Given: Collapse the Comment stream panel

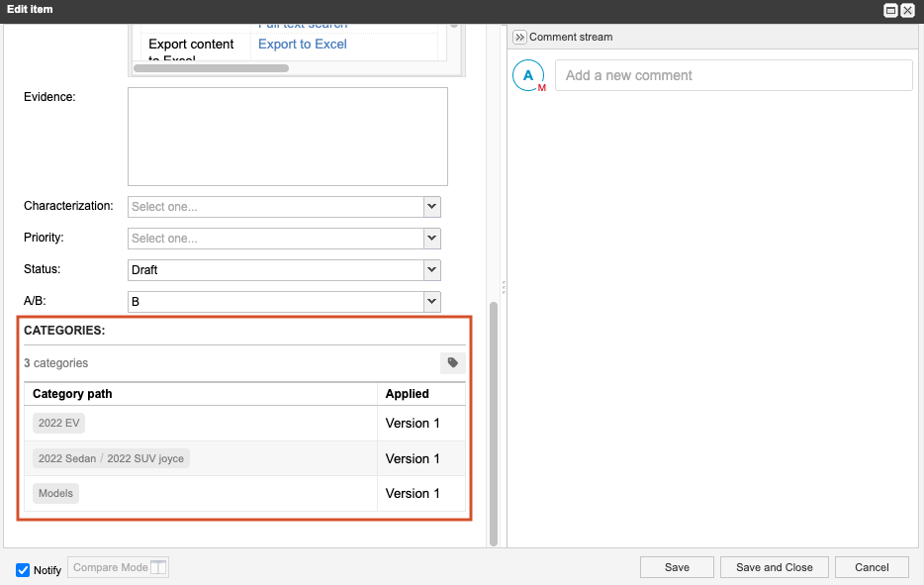Looking at the screenshot, I should click(519, 38).
